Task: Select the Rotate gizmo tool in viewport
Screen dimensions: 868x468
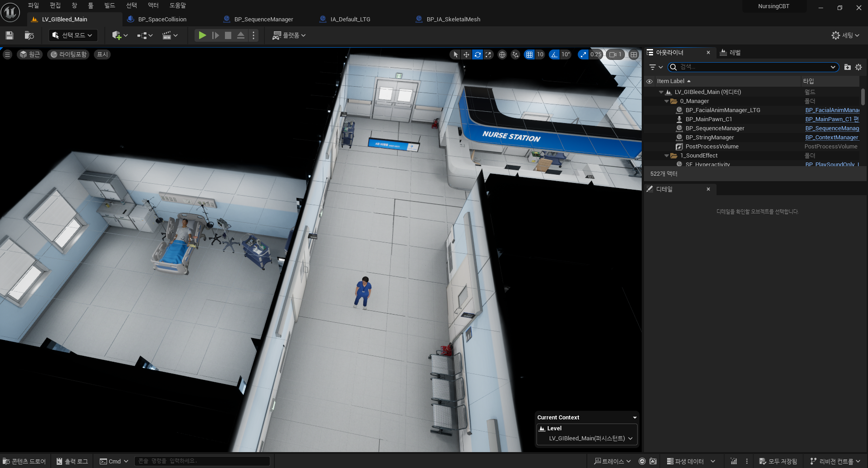Action: [478, 54]
